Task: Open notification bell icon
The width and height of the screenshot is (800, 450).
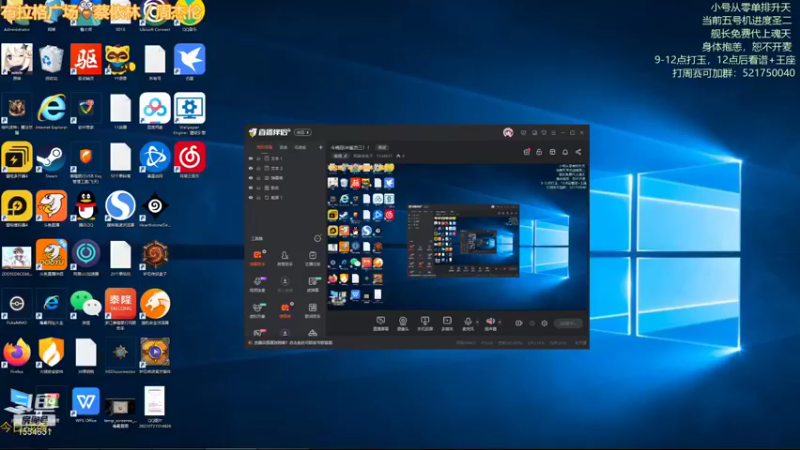Action: tap(565, 152)
